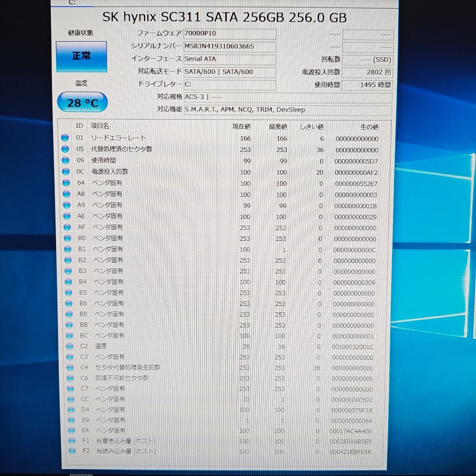Click raw value 000421EBFE5A in row F2
This screenshot has width=476, height=476.
click(x=351, y=452)
